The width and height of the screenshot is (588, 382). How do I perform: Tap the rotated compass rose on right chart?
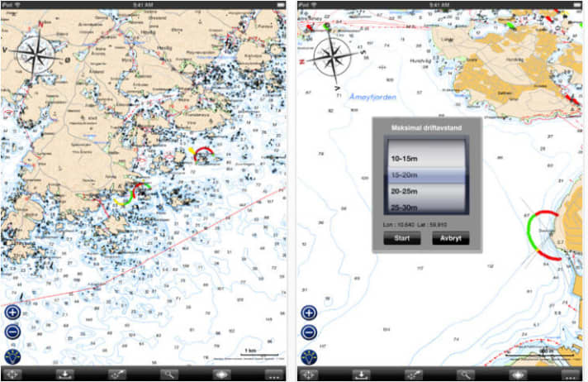(333, 57)
